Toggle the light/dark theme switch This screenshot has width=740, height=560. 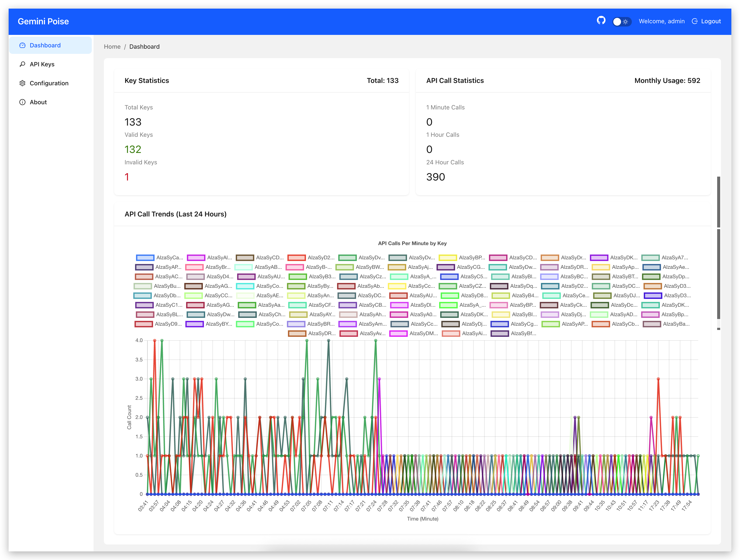point(621,21)
